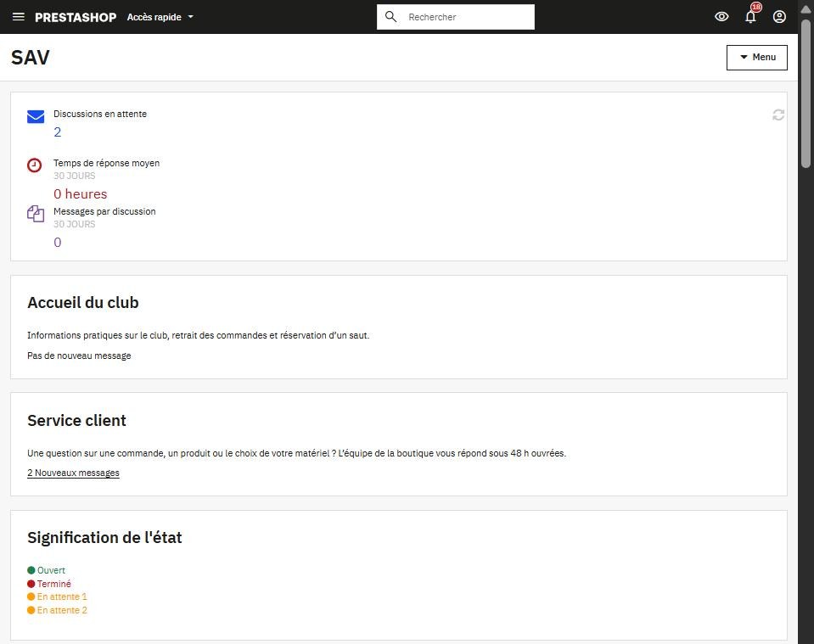Click the red clock response-time icon
Viewport: 814px width, 644px height.
coord(34,165)
